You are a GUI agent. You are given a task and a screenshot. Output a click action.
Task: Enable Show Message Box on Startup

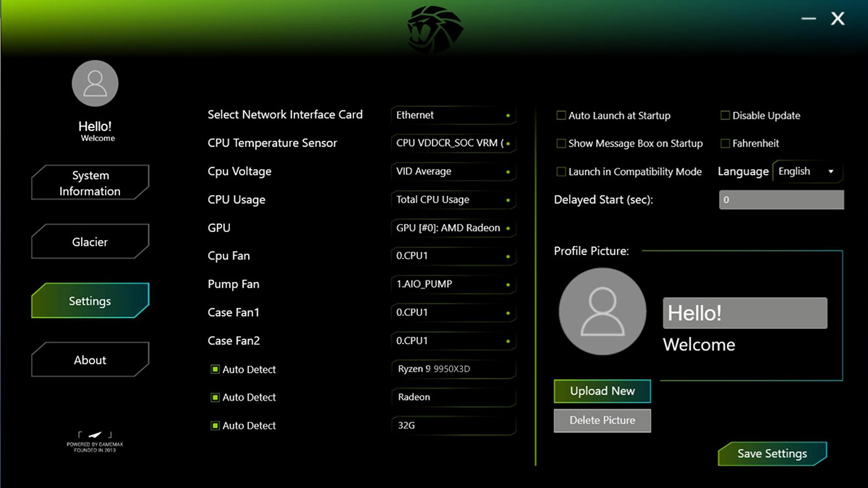tap(561, 144)
